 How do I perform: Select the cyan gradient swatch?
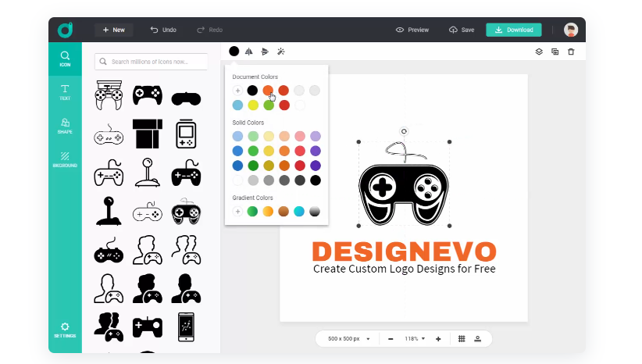click(x=299, y=211)
